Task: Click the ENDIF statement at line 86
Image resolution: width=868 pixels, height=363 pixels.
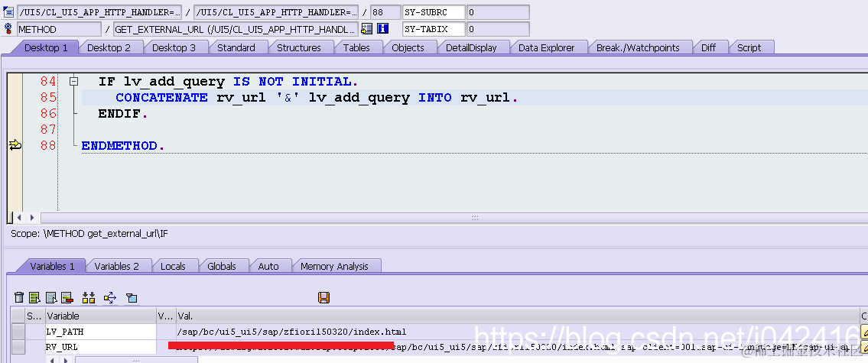Action: click(123, 114)
